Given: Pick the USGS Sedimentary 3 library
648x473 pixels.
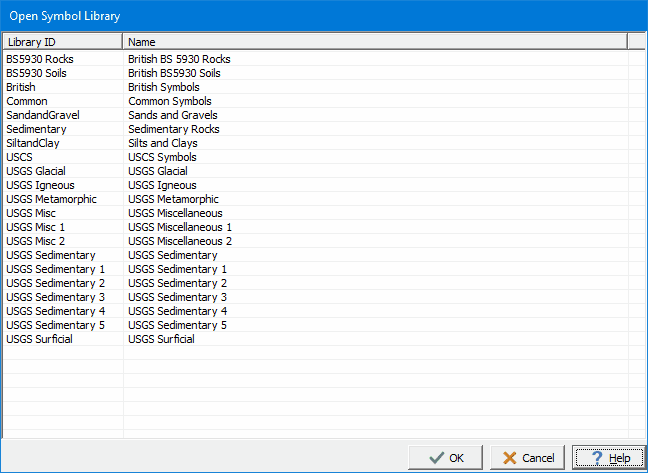Looking at the screenshot, I should tap(55, 297).
